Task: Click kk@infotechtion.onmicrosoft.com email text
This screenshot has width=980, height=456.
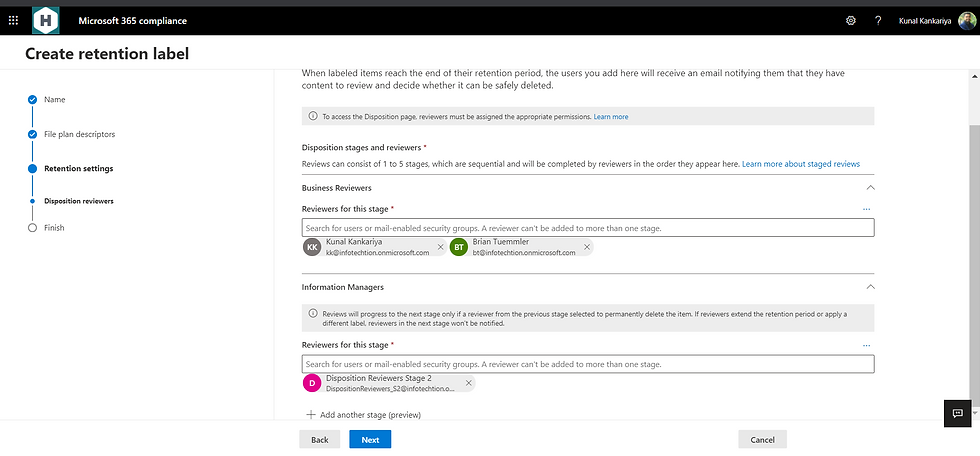Action: coord(378,253)
